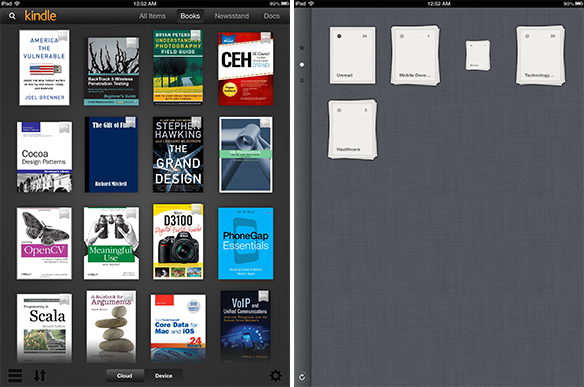Open the OpenCV moth cover book
Viewport: 584px width, 387px height.
click(44, 243)
